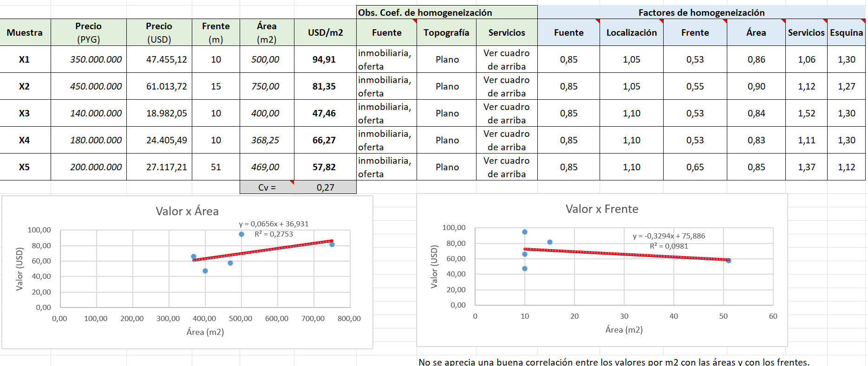The height and width of the screenshot is (366, 868).
Task: Select the Esquina column header
Action: point(846,32)
